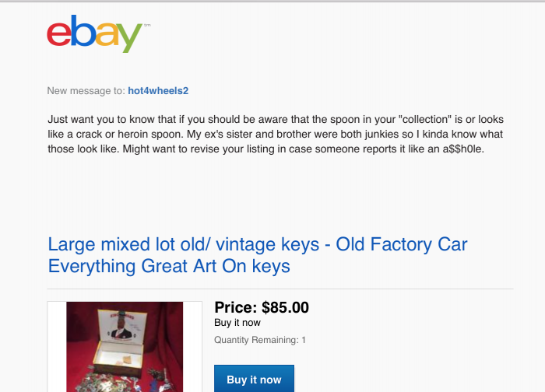This screenshot has width=545, height=392.
Task: Click the red "e" in eBay logo
Action: [59, 34]
